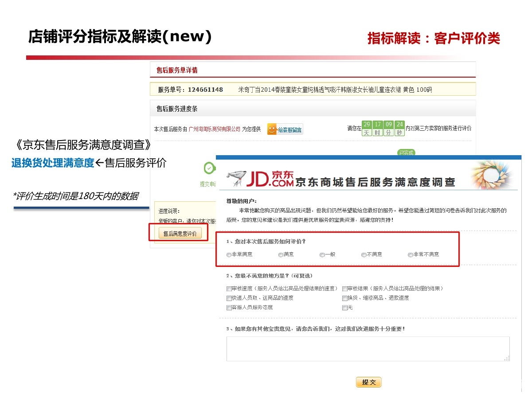The height and width of the screenshot is (399, 532).
Task: Click the countdown hours value 17
Action: point(377,125)
